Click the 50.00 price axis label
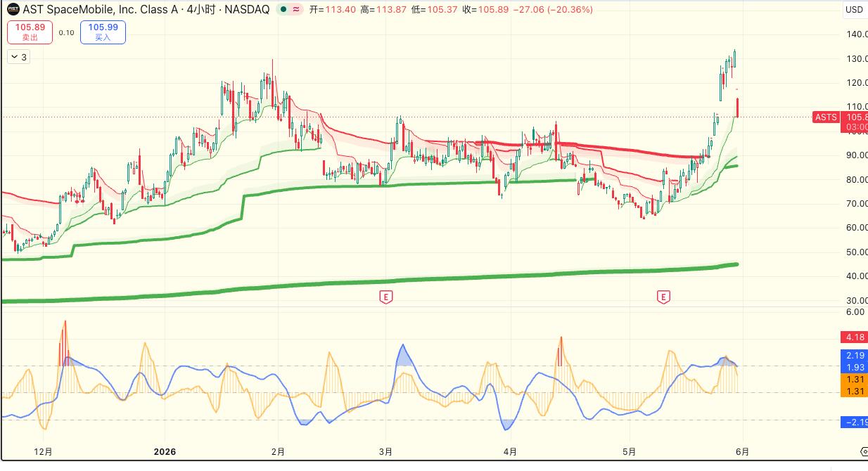This screenshot has width=868, height=471. tap(856, 252)
